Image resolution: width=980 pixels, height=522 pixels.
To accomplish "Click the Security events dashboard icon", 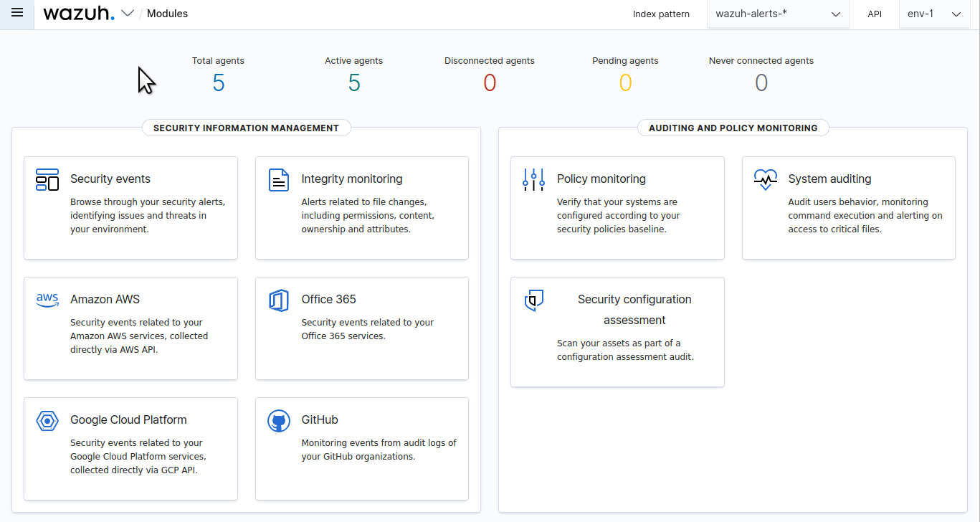I will [47, 179].
